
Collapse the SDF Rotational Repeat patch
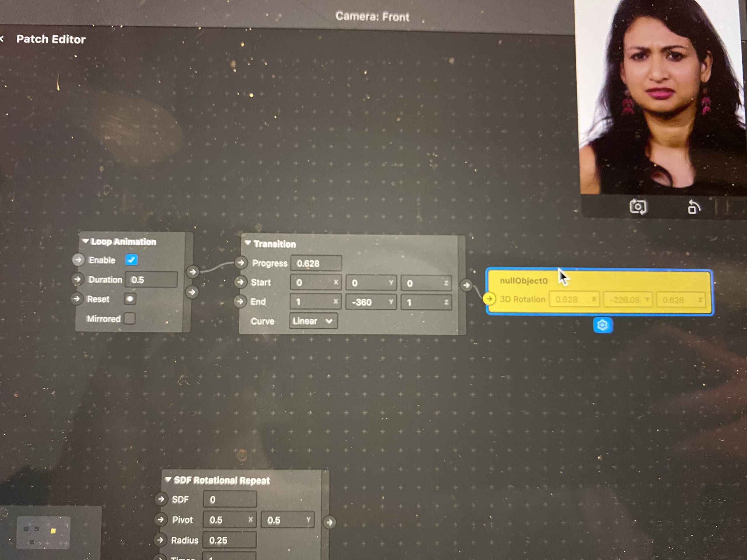point(168,480)
